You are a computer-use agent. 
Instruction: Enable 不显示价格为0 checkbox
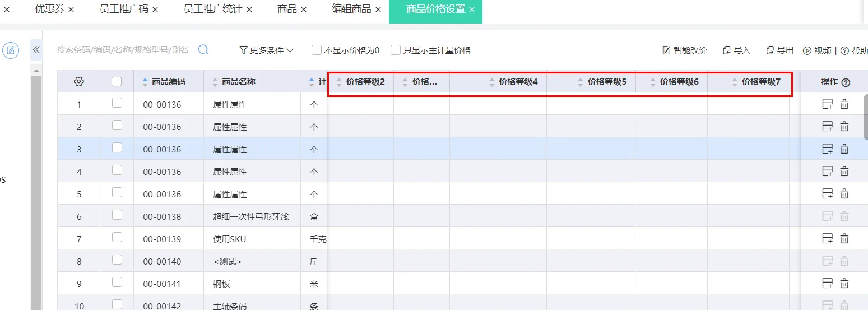317,50
